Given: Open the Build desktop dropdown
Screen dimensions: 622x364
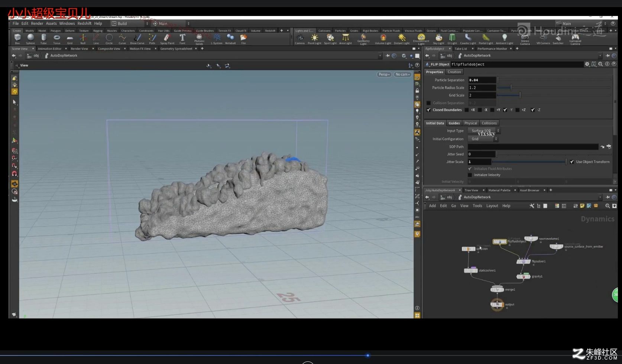Looking at the screenshot, I should pos(130,23).
